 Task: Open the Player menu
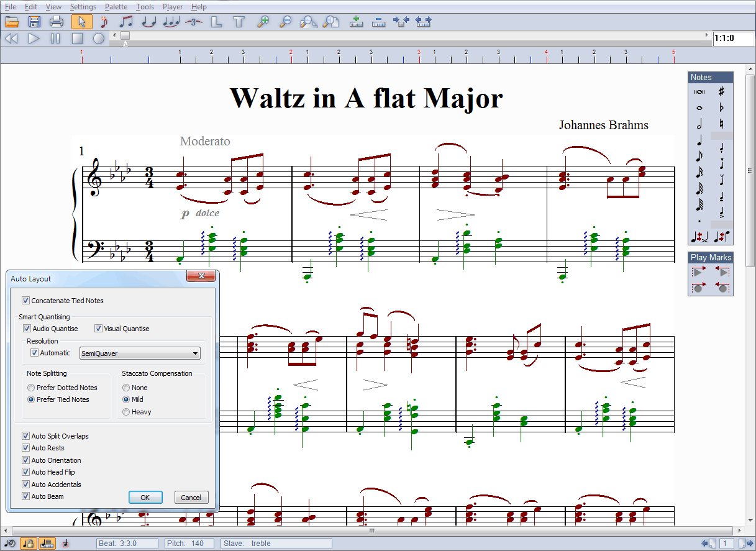[173, 7]
